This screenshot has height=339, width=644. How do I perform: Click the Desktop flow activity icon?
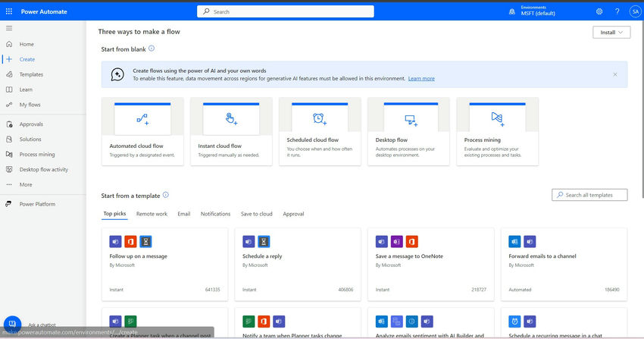9,169
